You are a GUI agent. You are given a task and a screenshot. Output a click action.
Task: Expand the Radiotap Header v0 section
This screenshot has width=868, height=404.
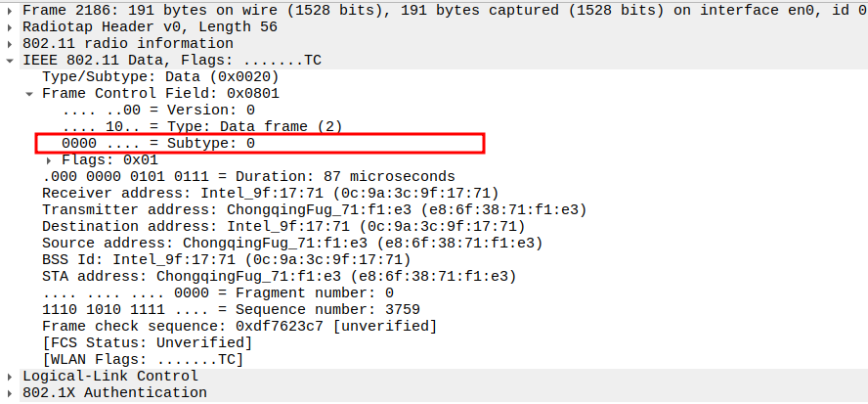click(11, 26)
